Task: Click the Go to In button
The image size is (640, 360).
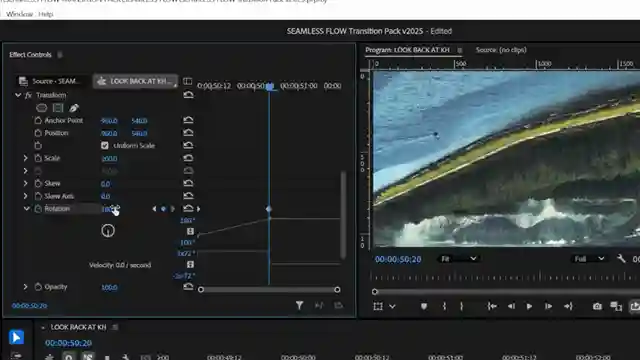Action: tap(492, 306)
